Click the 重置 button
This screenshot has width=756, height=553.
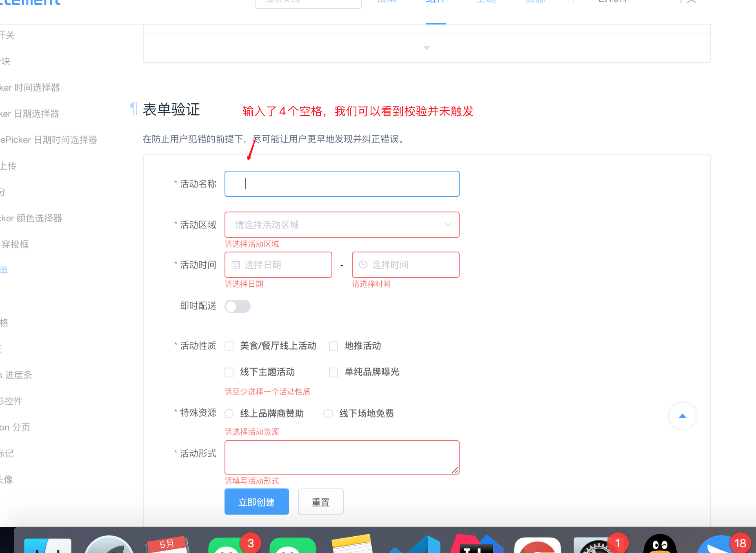pos(321,502)
